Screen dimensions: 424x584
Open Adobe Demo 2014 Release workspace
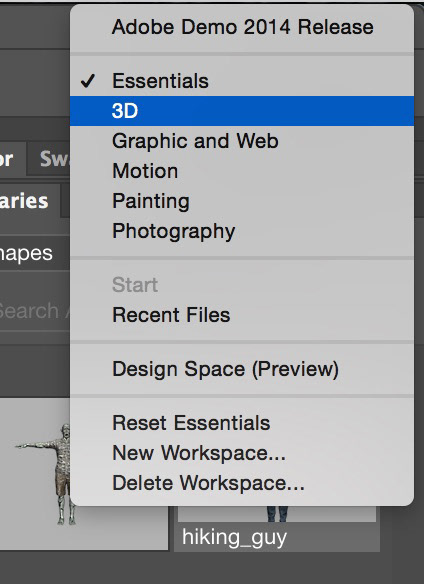[242, 27]
